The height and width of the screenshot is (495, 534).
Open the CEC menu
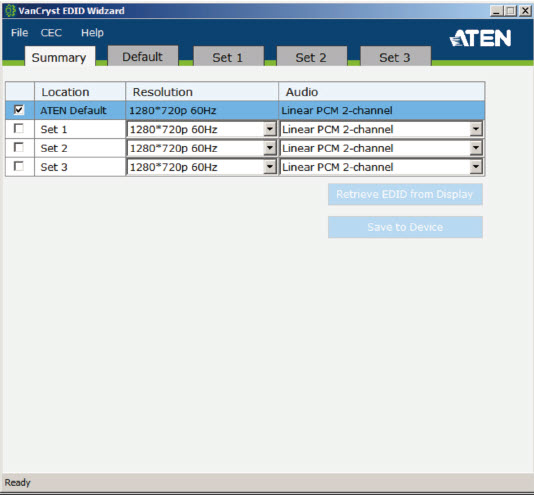(x=51, y=33)
